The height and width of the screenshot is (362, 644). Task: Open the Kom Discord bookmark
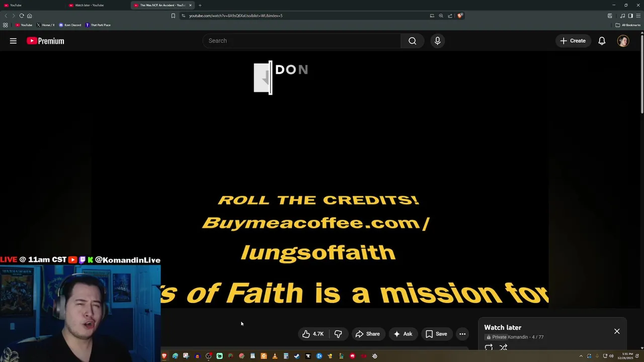(70, 25)
